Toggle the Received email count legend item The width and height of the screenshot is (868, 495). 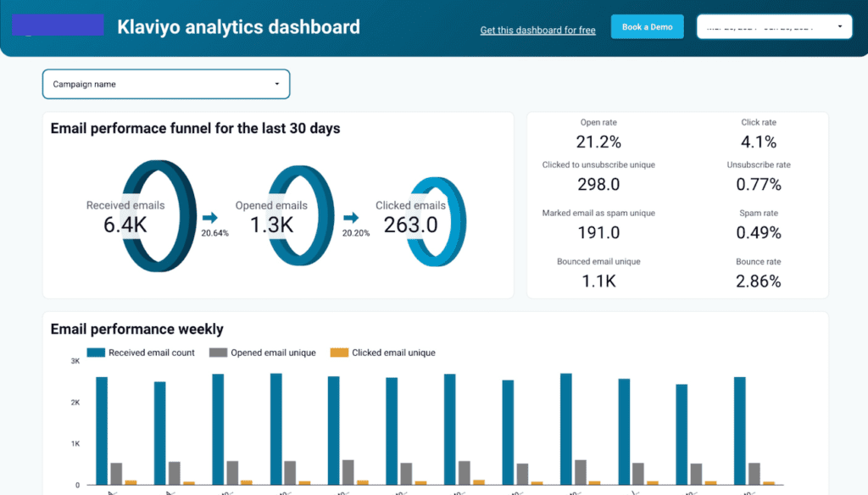pos(141,353)
